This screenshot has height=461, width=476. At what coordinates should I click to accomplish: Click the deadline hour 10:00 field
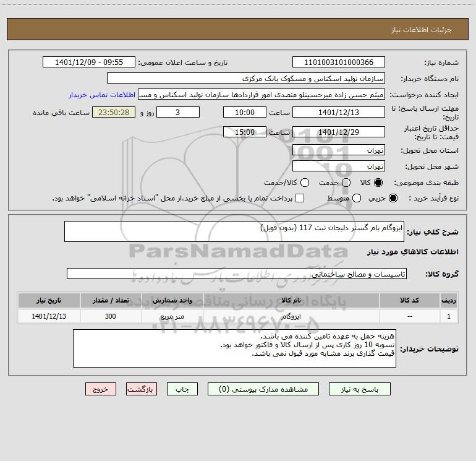245,112
